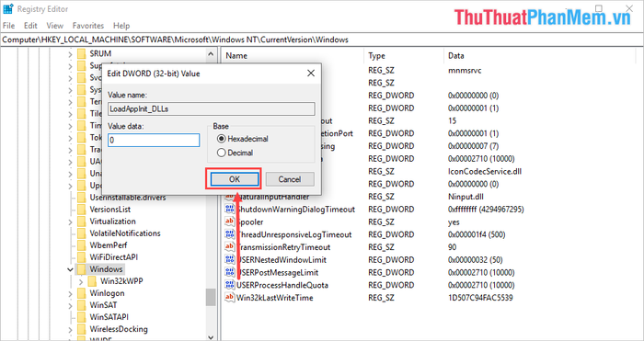Expand the Win32kWPP subkey
The width and height of the screenshot is (644, 341).
pyautogui.click(x=81, y=281)
